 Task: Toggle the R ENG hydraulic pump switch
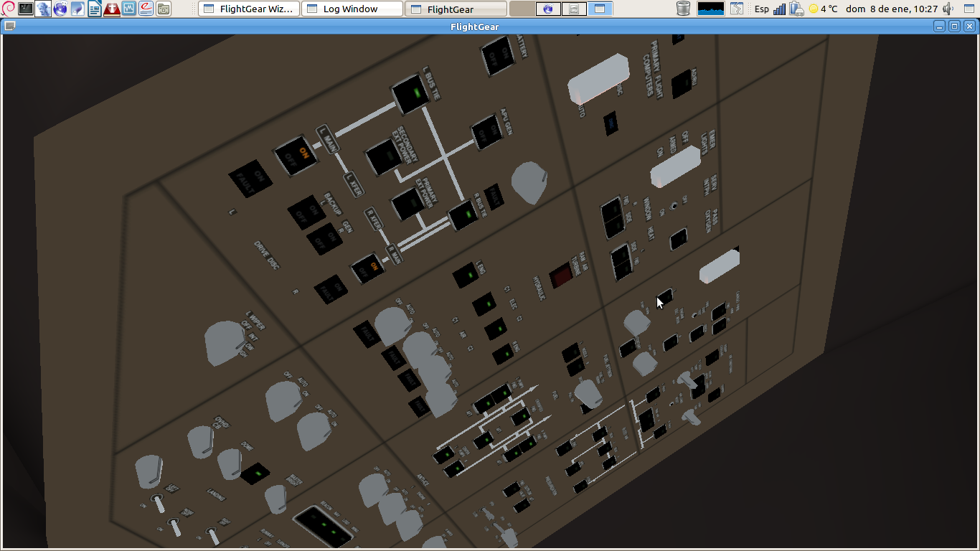pyautogui.click(x=503, y=353)
